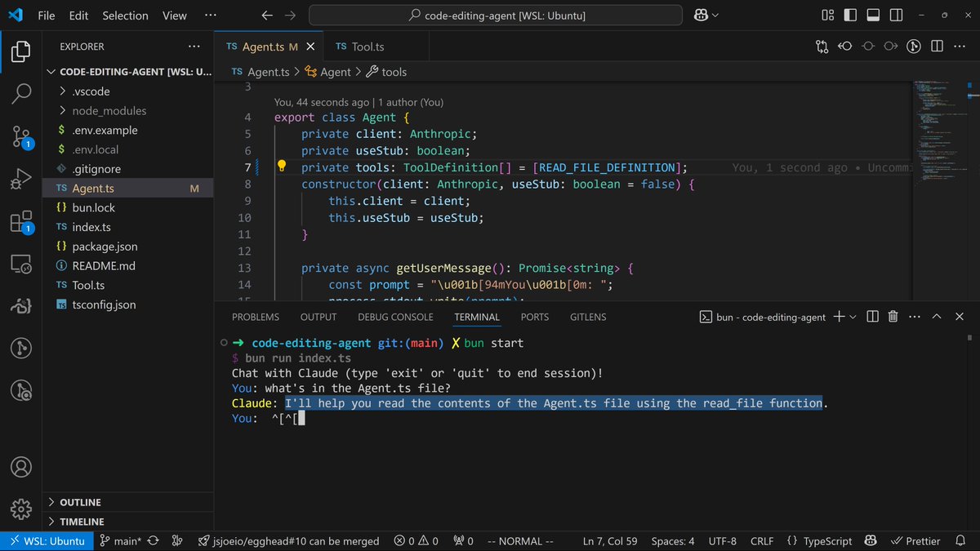Switch to the GITLENS panel tab
Image resolution: width=980 pixels, height=551 pixels.
click(588, 317)
